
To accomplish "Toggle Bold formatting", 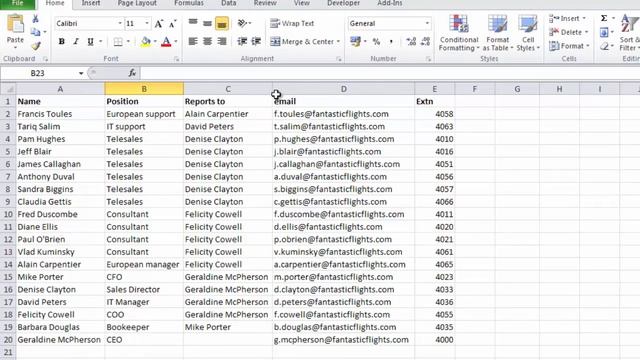I will pyautogui.click(x=62, y=41).
